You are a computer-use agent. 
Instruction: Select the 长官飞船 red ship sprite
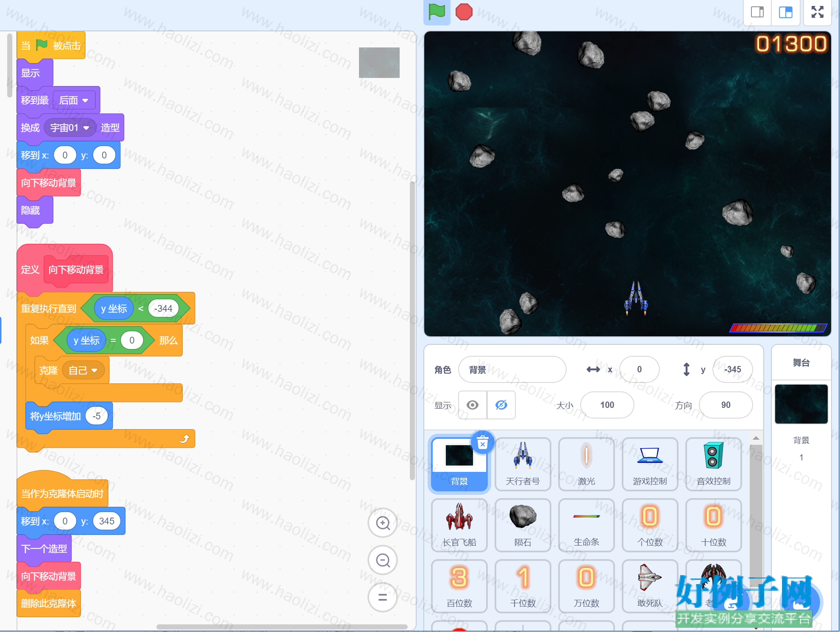[459, 525]
